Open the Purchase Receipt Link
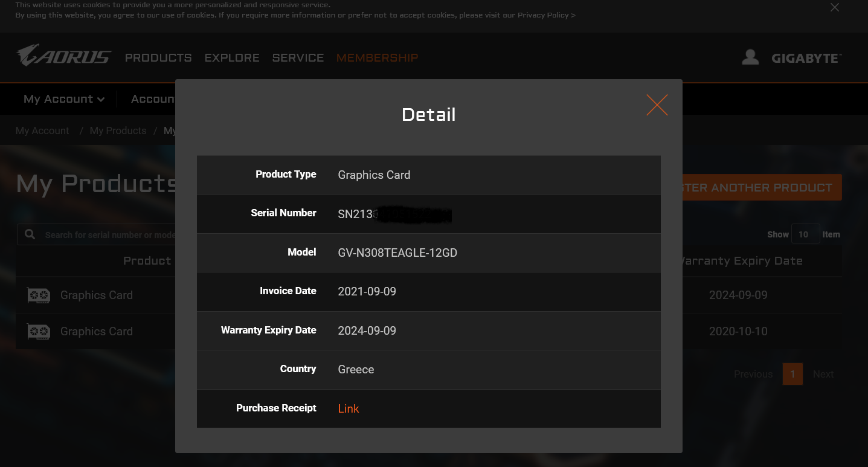Viewport: 868px width, 467px height. 349,409
